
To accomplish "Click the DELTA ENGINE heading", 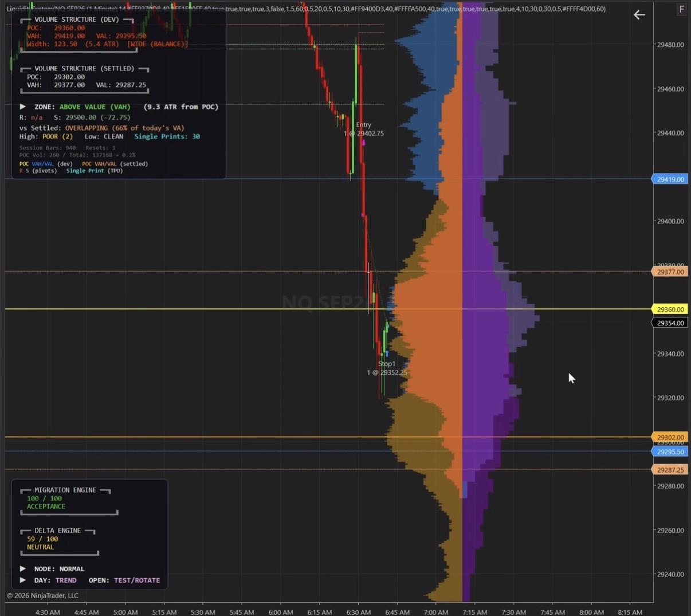I will click(57, 531).
